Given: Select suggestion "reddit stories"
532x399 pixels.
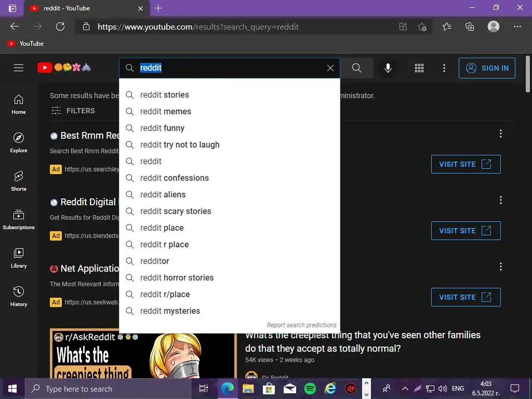Looking at the screenshot, I should tap(229, 95).
